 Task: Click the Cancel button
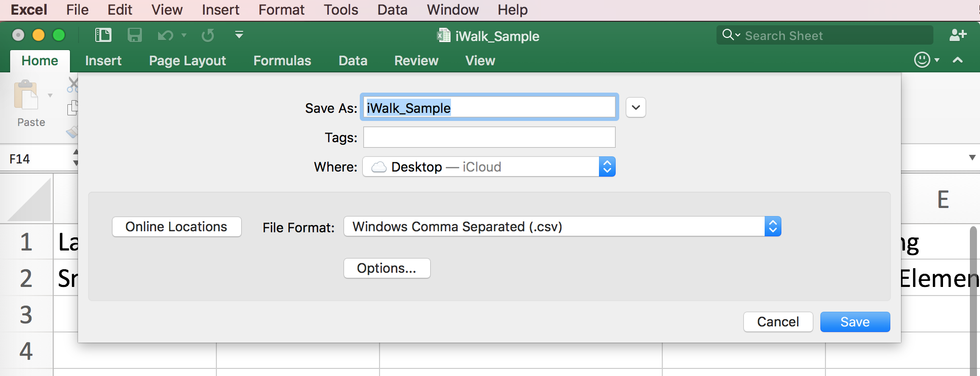tap(778, 322)
